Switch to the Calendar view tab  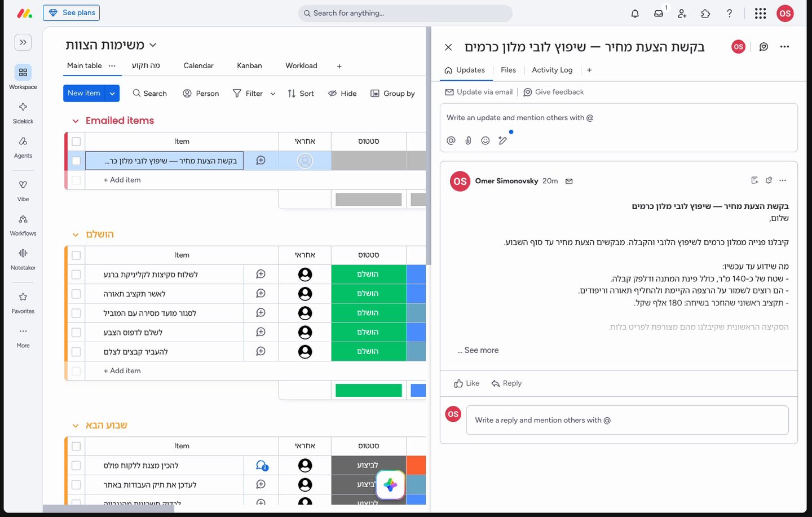point(198,65)
